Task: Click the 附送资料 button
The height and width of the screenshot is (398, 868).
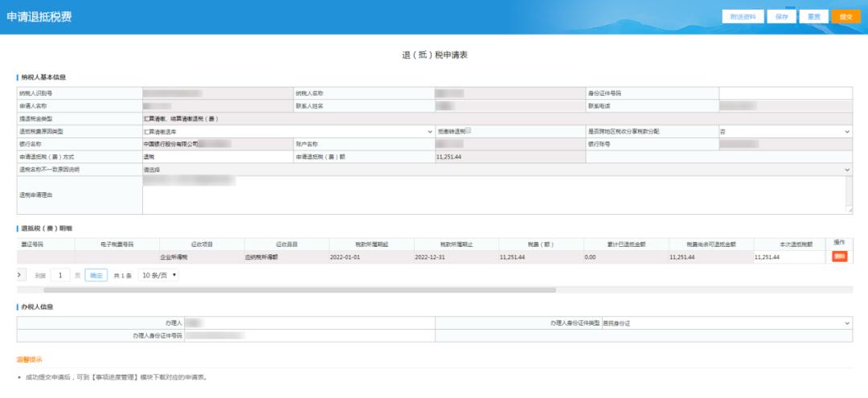Action: 743,17
